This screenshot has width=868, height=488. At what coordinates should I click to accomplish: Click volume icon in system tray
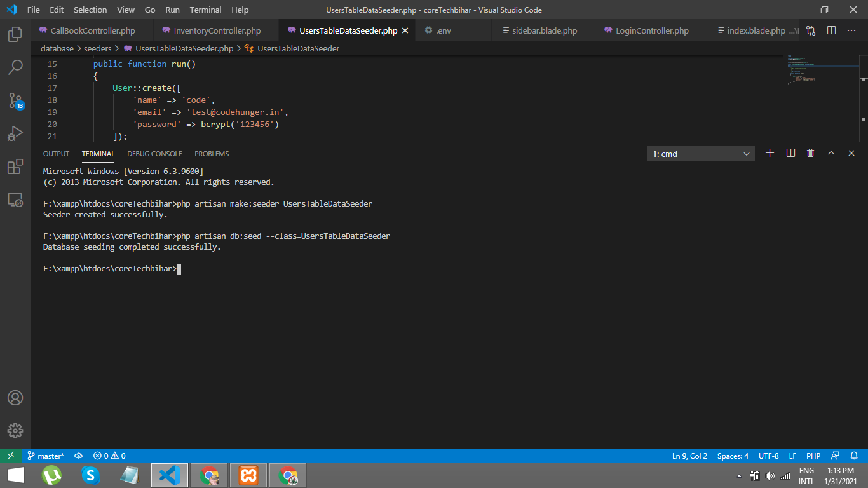[770, 475]
